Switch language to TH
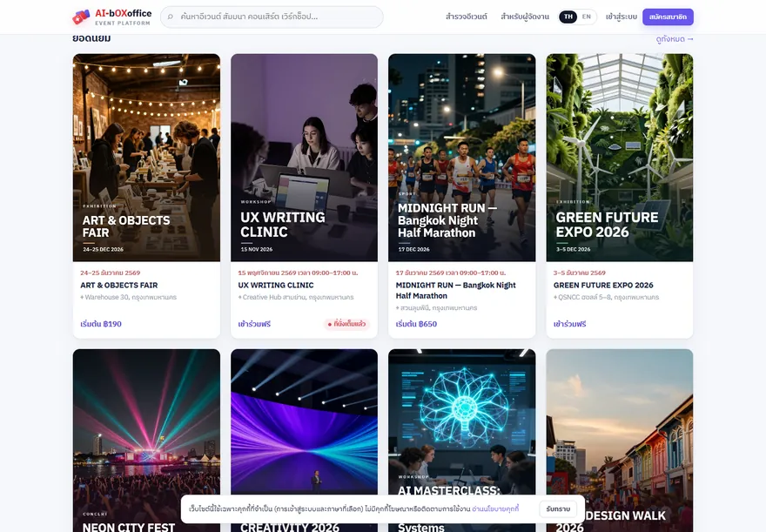 (x=568, y=17)
